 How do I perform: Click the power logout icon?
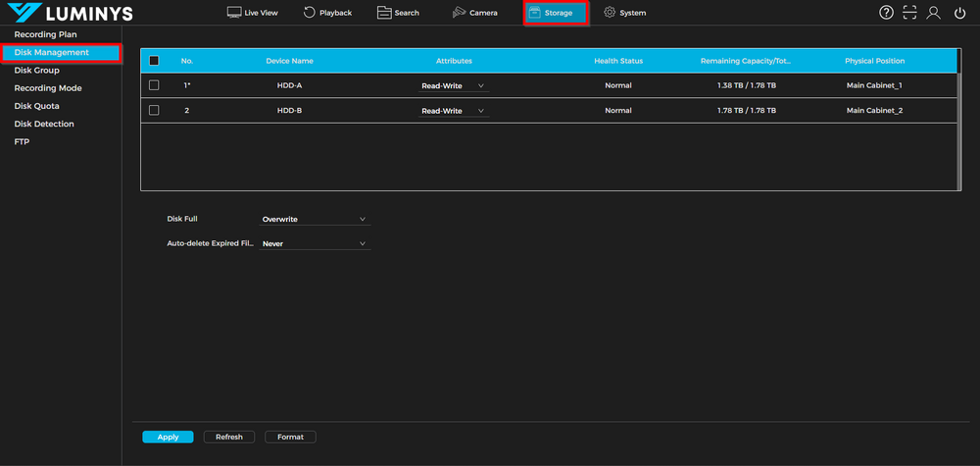[959, 13]
